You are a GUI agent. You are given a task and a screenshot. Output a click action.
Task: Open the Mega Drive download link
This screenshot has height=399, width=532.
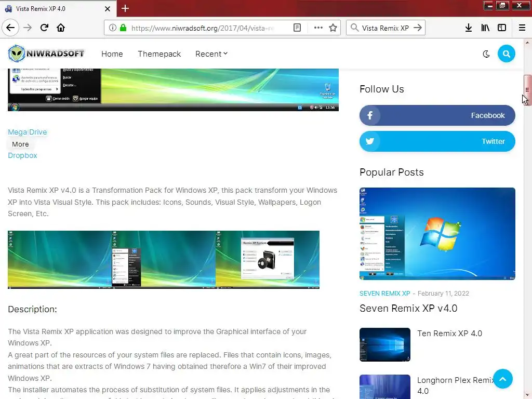28,132
